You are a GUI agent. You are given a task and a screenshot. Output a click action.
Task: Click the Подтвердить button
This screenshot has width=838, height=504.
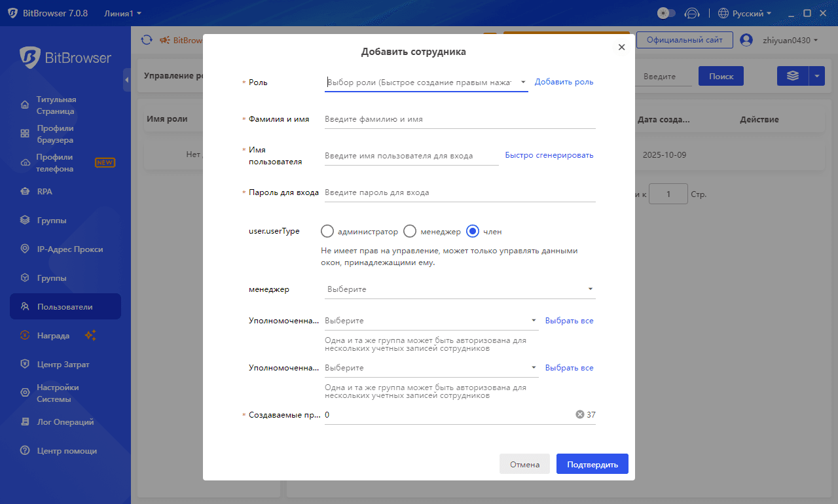pos(592,463)
